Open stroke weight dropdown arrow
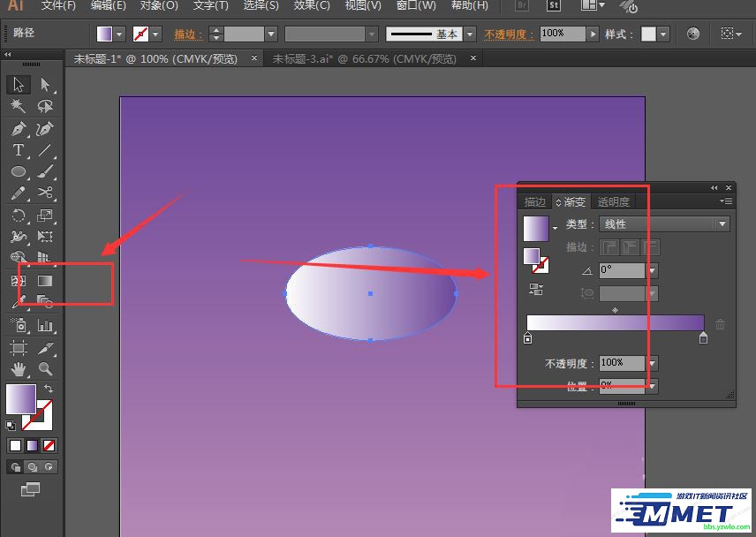 pos(271,34)
